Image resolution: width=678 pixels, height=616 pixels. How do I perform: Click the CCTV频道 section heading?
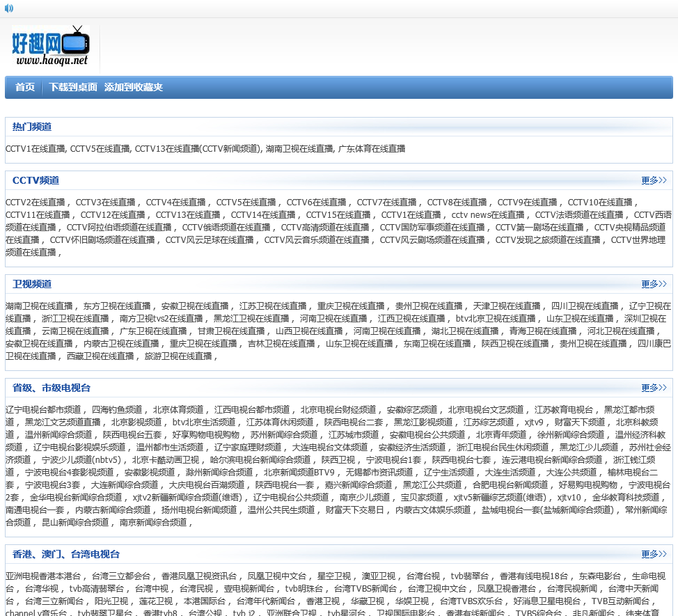click(x=36, y=180)
